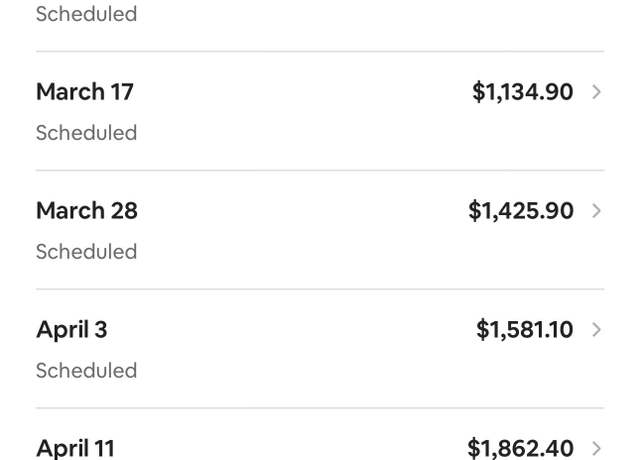Screen dimensions: 640x460
Task: Open the April 11 payout row
Action: click(320, 435)
